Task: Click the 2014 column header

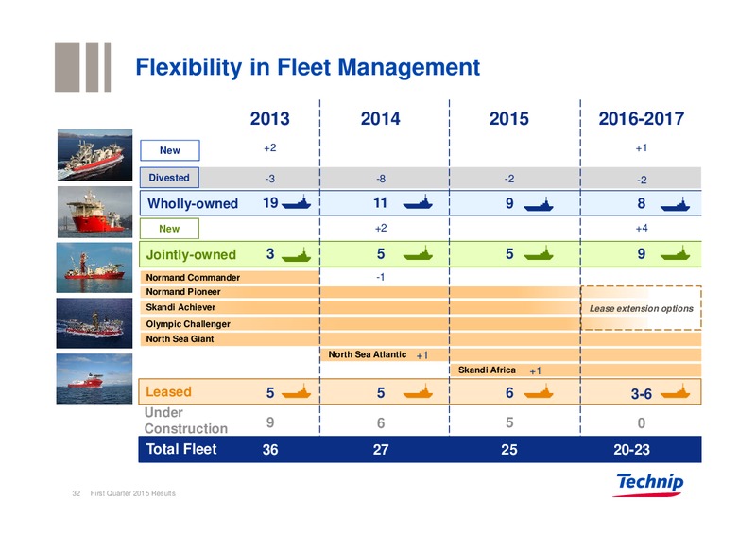Action: (x=381, y=119)
